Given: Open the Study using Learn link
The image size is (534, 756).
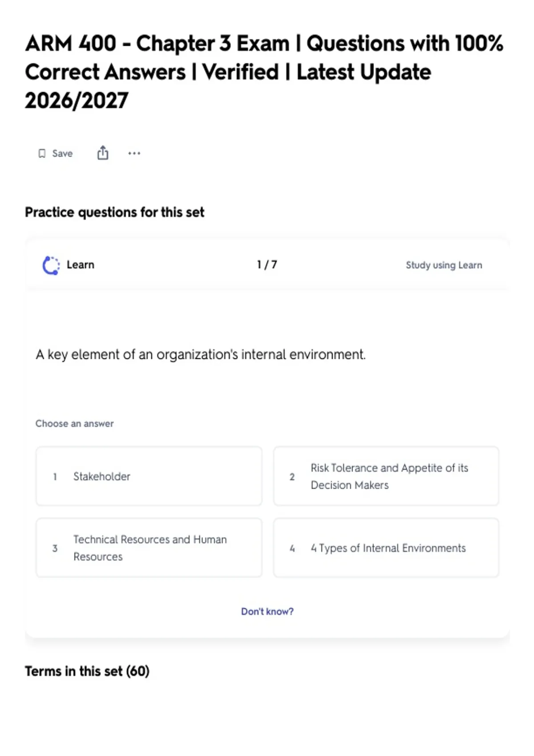Looking at the screenshot, I should click(444, 265).
